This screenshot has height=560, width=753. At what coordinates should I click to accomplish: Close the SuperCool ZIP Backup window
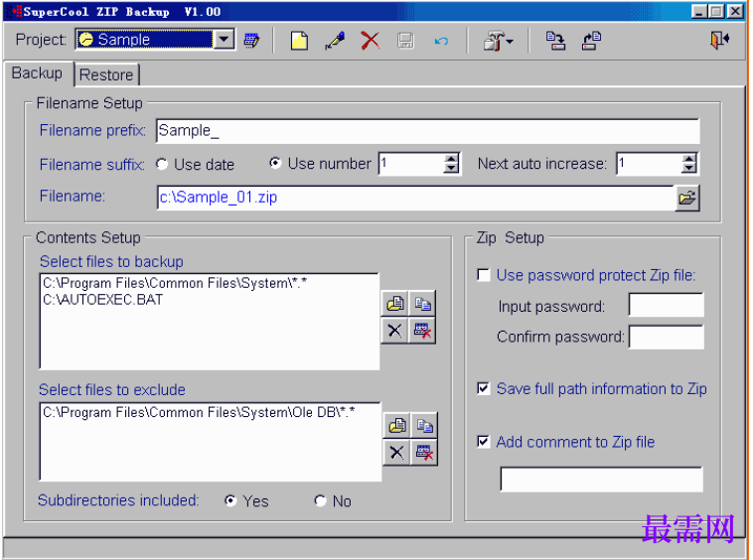click(735, 12)
